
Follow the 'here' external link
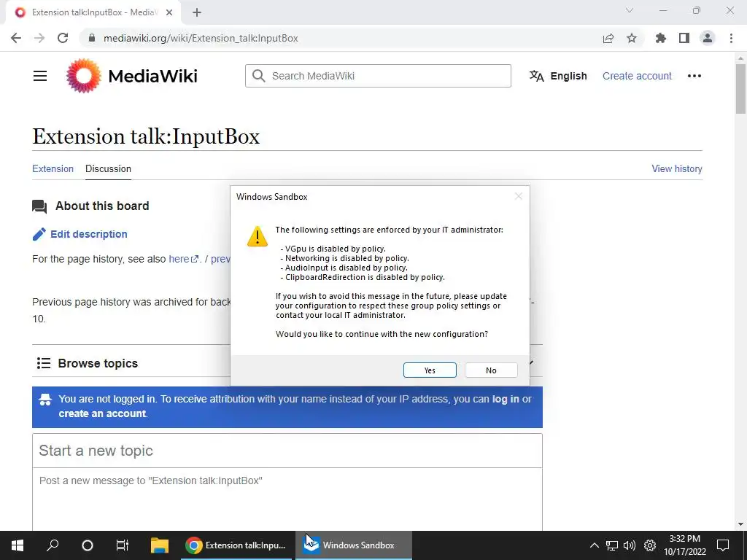tap(183, 259)
